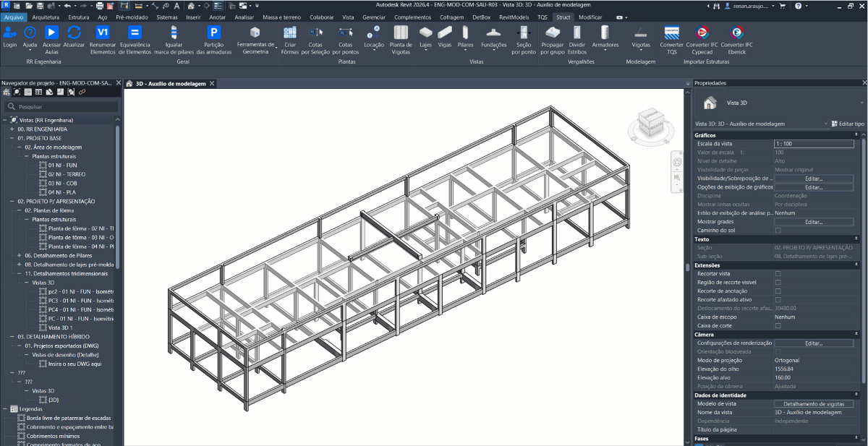Click the Renumerar Elementos icon

[103, 33]
